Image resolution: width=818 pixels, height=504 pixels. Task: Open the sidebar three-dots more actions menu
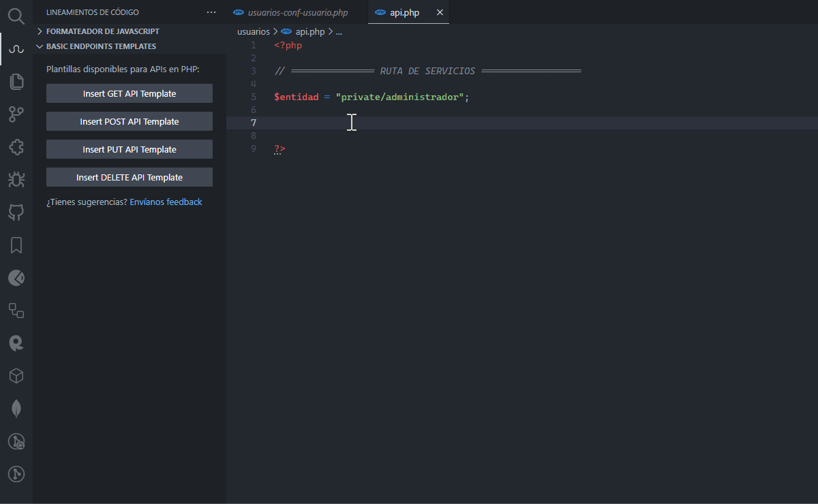211,12
